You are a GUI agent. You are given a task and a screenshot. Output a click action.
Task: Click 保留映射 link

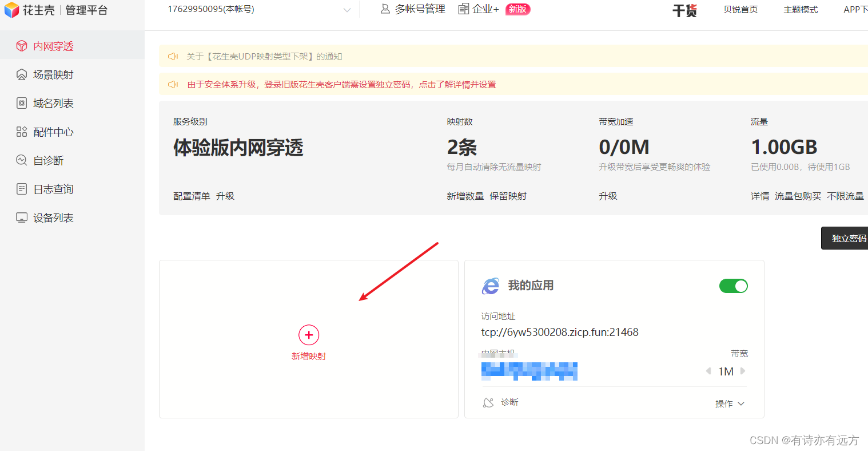[508, 196]
